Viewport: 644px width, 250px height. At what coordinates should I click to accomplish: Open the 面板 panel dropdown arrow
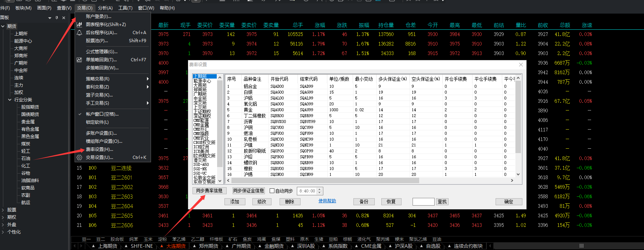tap(50, 18)
